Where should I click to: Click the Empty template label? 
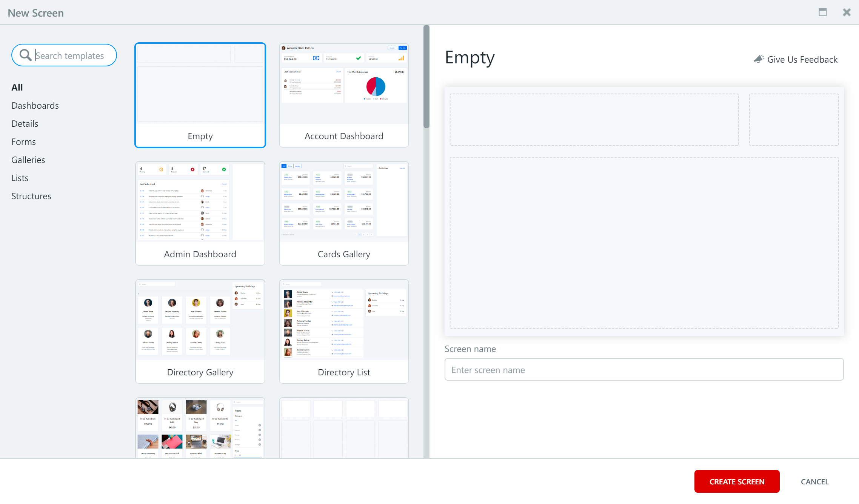(x=200, y=136)
